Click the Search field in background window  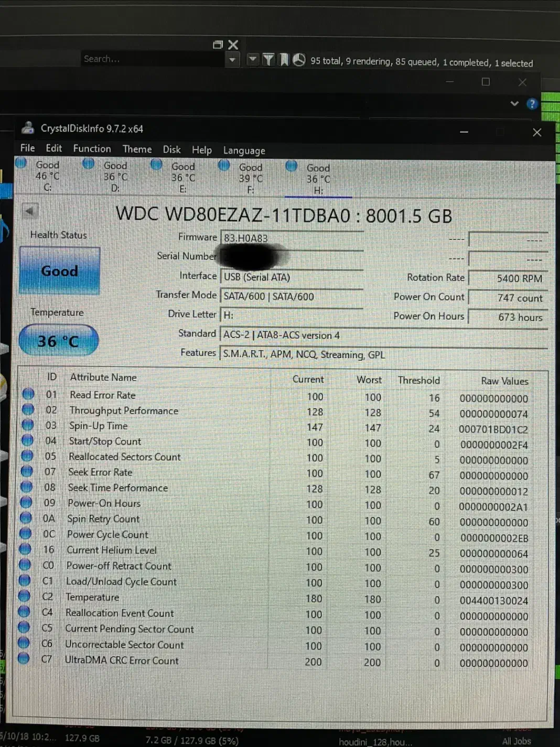(153, 59)
